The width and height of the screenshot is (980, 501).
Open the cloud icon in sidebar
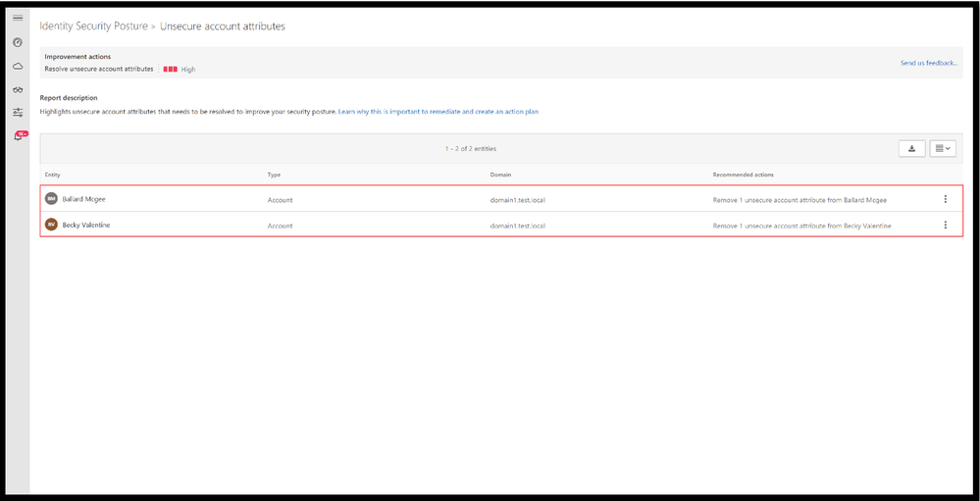[18, 67]
